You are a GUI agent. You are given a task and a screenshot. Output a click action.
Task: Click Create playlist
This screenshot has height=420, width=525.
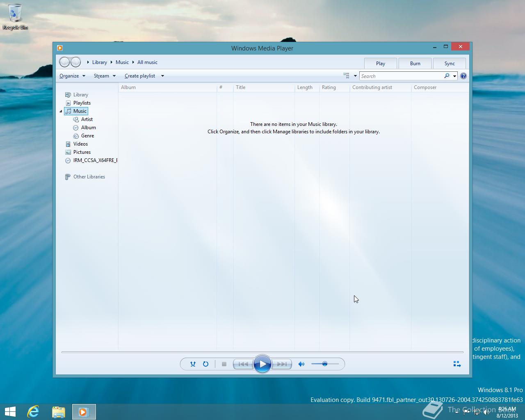[140, 76]
